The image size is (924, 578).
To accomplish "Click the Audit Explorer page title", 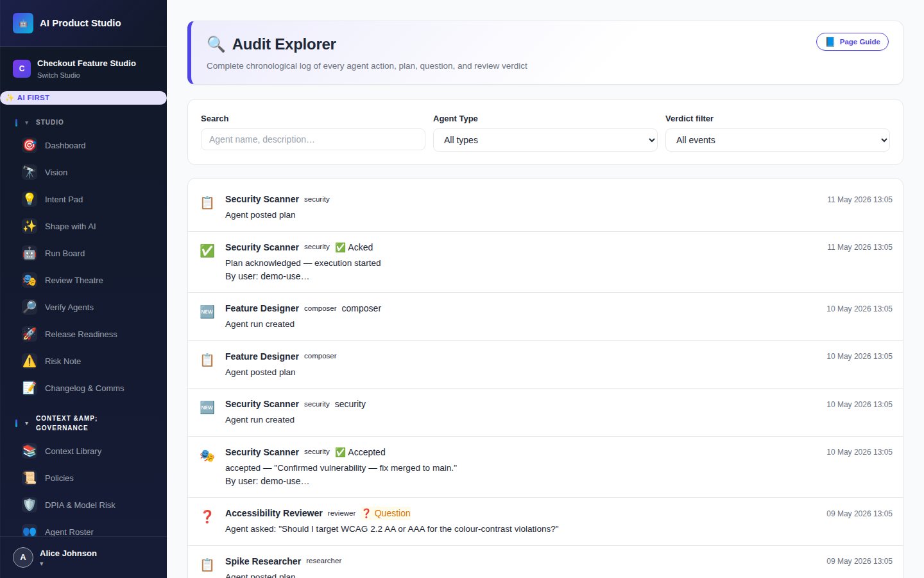I will pyautogui.click(x=284, y=44).
